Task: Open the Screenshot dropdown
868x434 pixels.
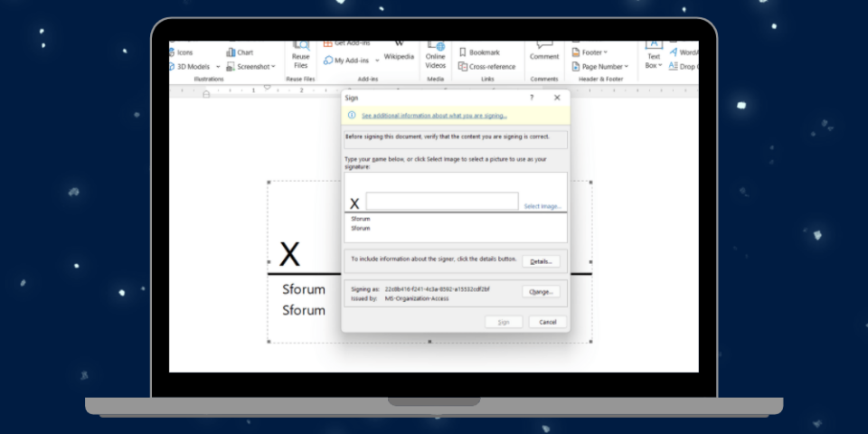Action: coord(274,67)
